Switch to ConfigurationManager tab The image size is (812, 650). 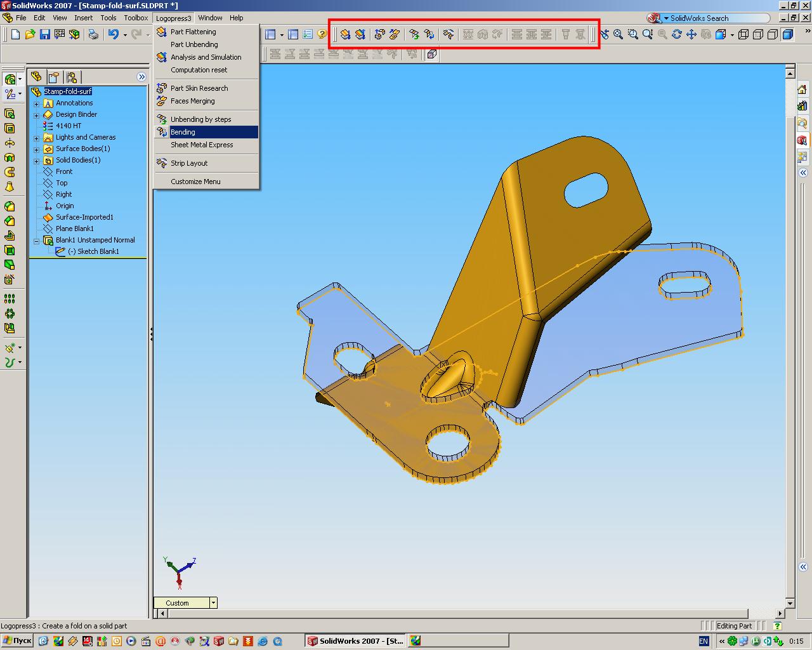72,77
